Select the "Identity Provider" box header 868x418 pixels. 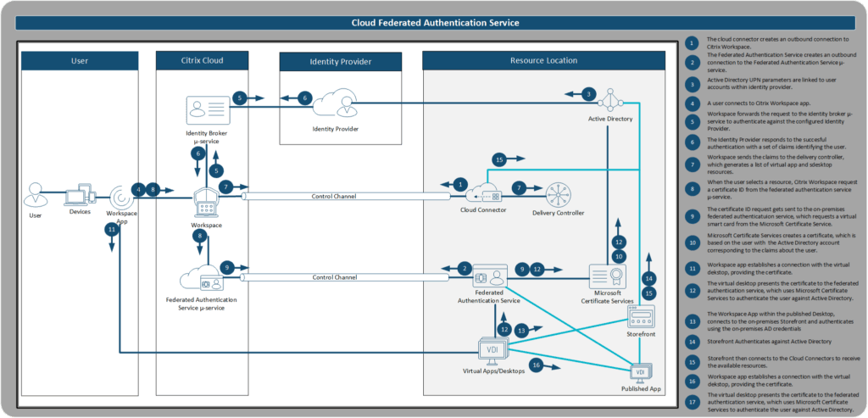coord(340,61)
